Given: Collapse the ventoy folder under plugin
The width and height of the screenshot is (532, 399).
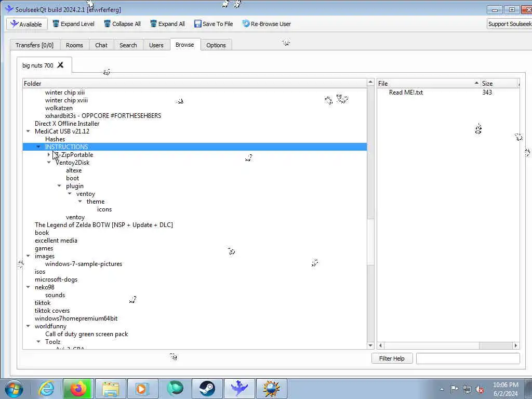Looking at the screenshot, I should coord(70,194).
